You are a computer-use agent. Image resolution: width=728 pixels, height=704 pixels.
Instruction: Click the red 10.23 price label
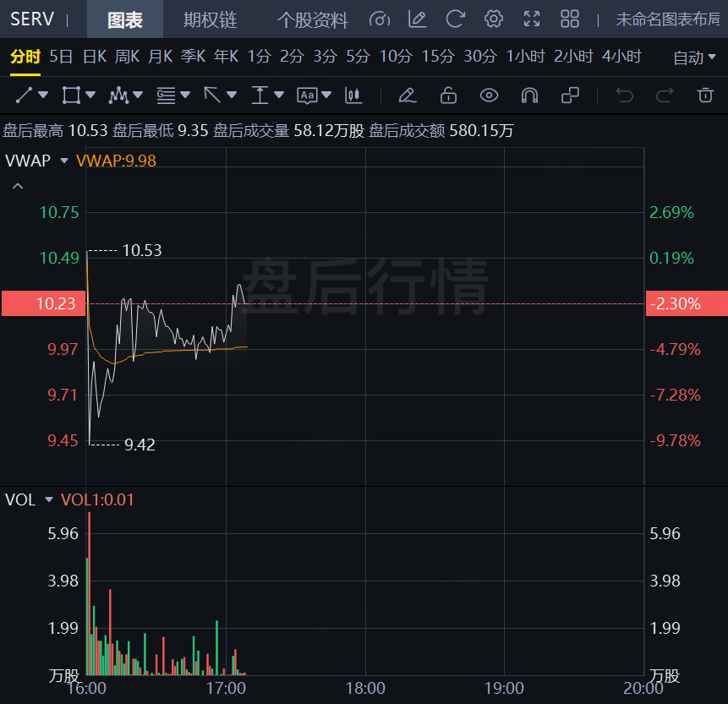tap(43, 303)
